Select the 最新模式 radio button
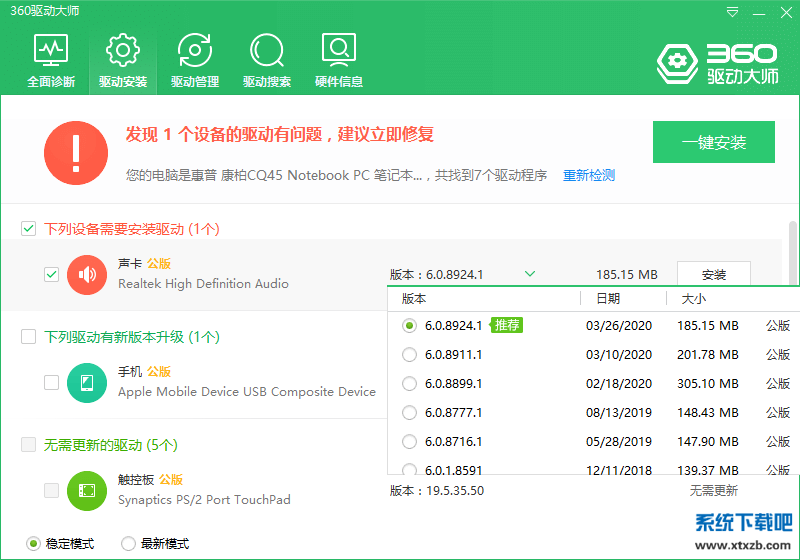Screen dimensions: 800x560 click(128, 543)
